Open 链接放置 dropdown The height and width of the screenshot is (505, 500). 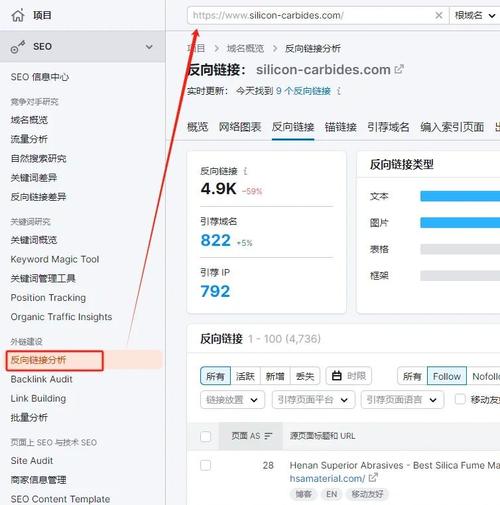point(233,399)
